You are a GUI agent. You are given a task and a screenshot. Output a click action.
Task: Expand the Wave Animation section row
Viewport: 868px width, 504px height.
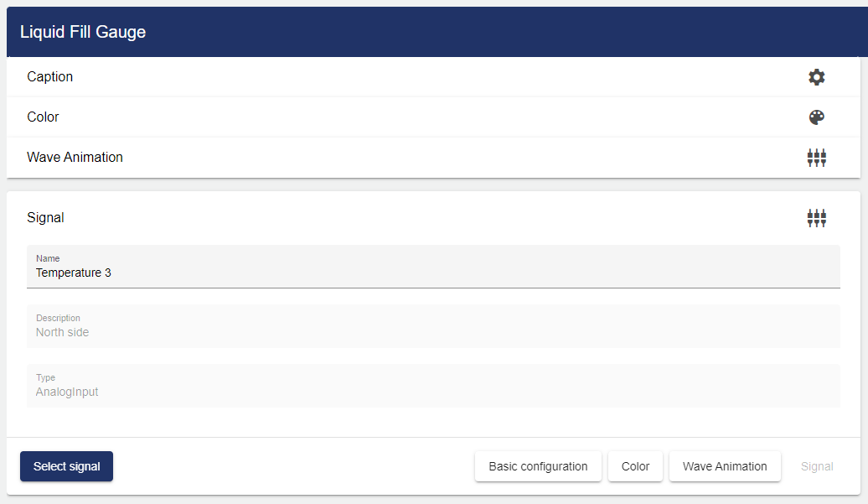(419, 158)
